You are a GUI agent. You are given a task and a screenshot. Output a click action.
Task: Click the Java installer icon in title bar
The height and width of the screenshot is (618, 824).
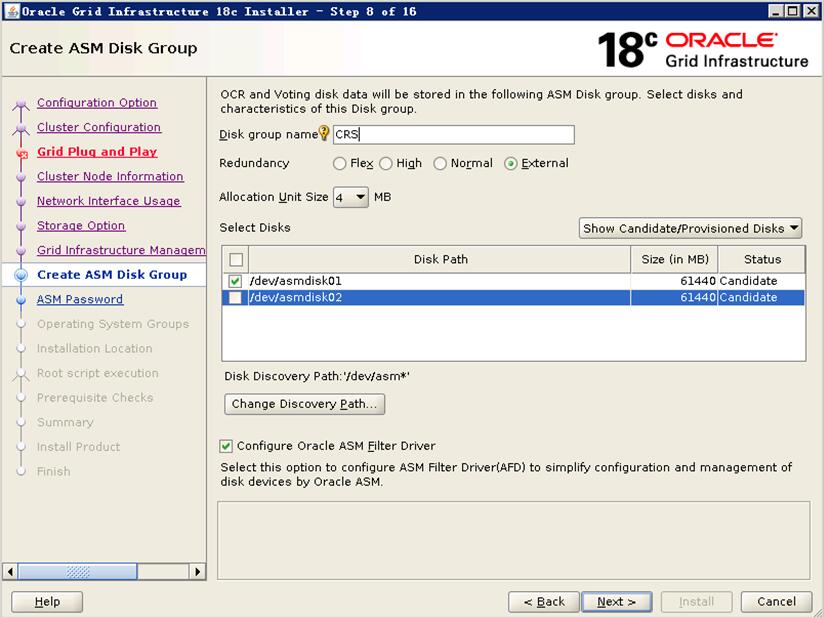click(x=12, y=11)
